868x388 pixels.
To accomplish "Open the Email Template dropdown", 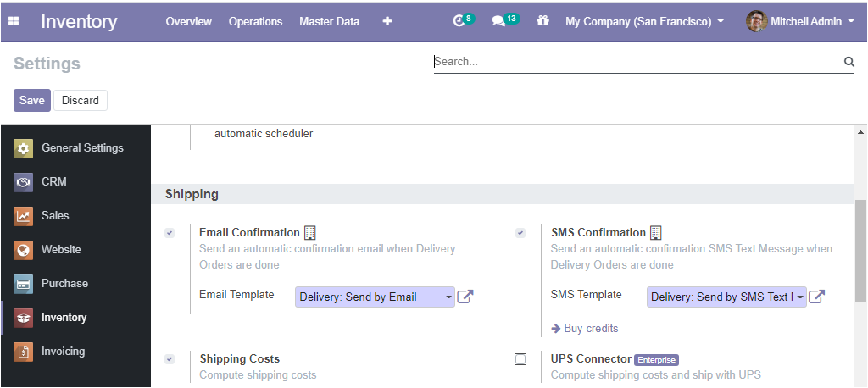I will (375, 297).
